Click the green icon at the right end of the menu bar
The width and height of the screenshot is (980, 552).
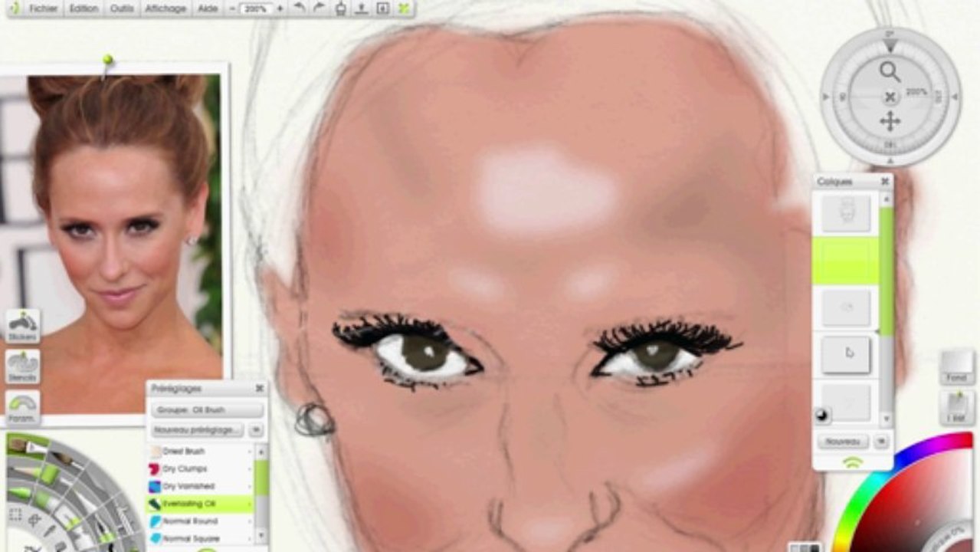pyautogui.click(x=403, y=8)
